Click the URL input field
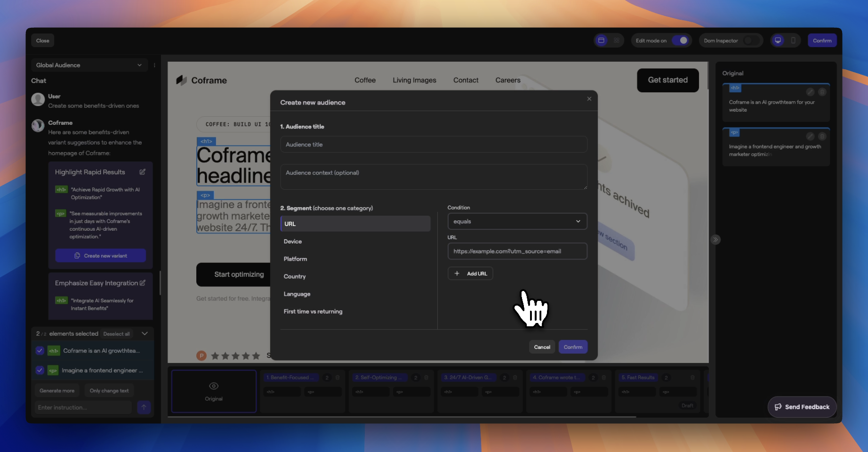Viewport: 868px width, 452px height. tap(517, 251)
